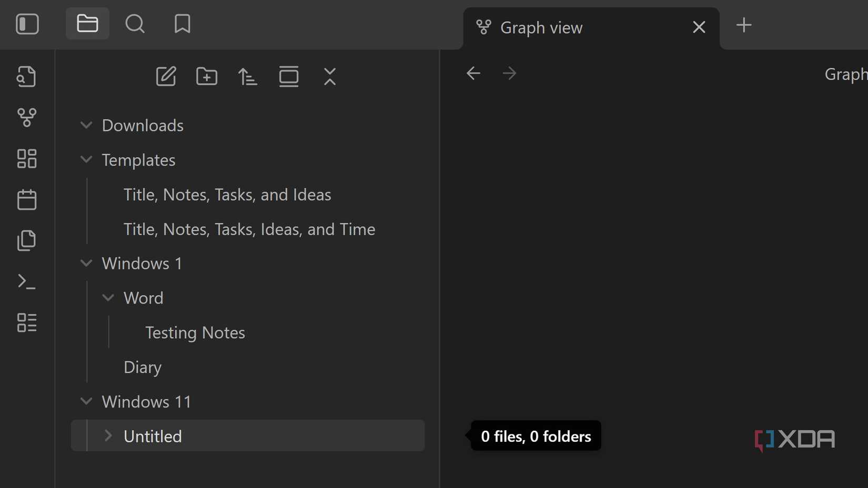Screen dimensions: 868x488
Task: Collapse the Windows 11 folder
Action: 86,401
